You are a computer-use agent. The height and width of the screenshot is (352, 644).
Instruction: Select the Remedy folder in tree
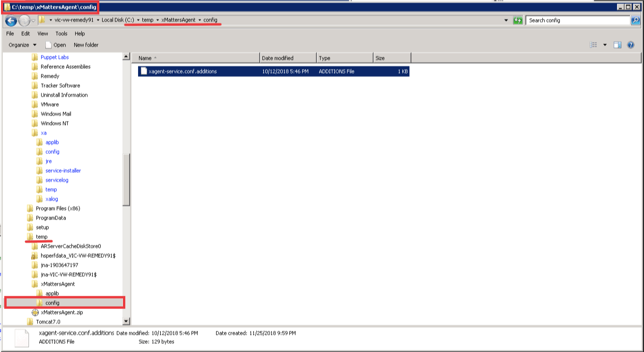coord(50,76)
